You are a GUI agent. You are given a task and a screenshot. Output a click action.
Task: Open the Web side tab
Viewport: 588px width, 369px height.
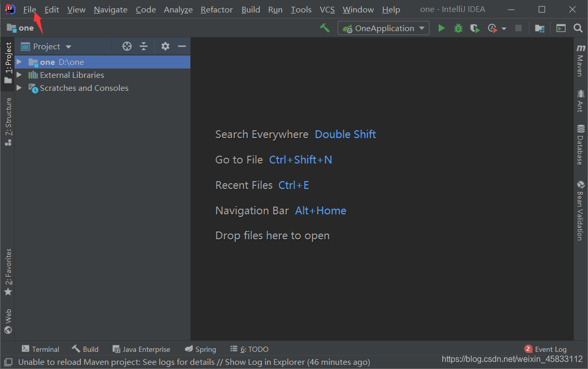(x=8, y=321)
